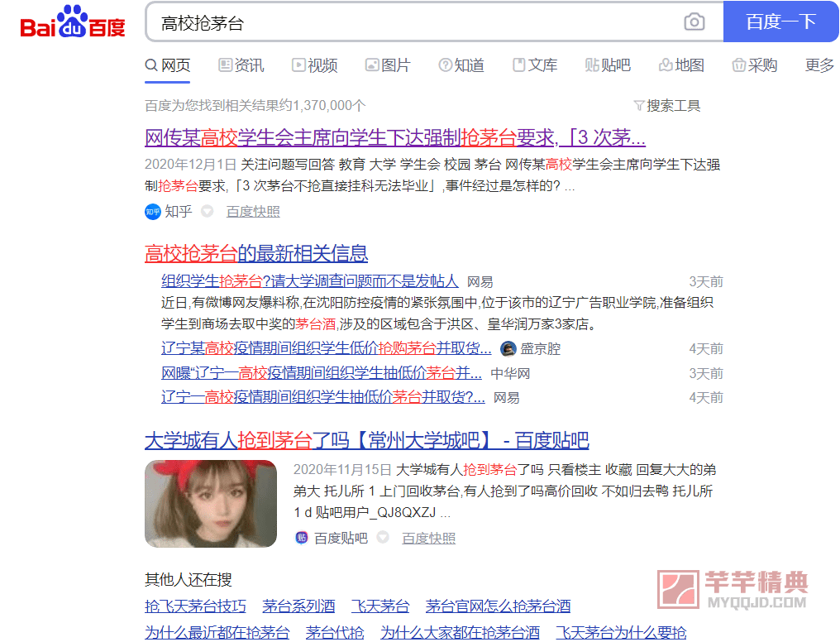Switch to the 资讯 tab
The image size is (840, 642).
pos(241,65)
